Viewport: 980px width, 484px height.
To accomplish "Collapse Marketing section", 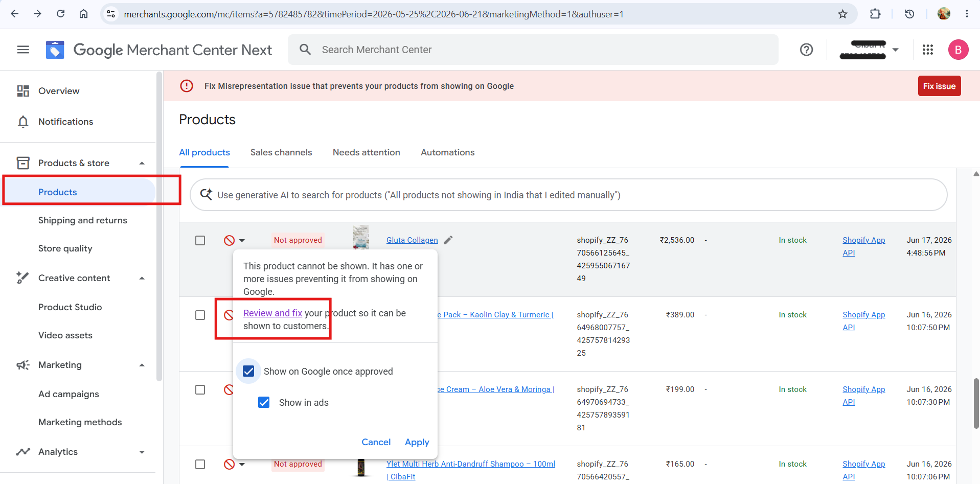I will coord(142,365).
